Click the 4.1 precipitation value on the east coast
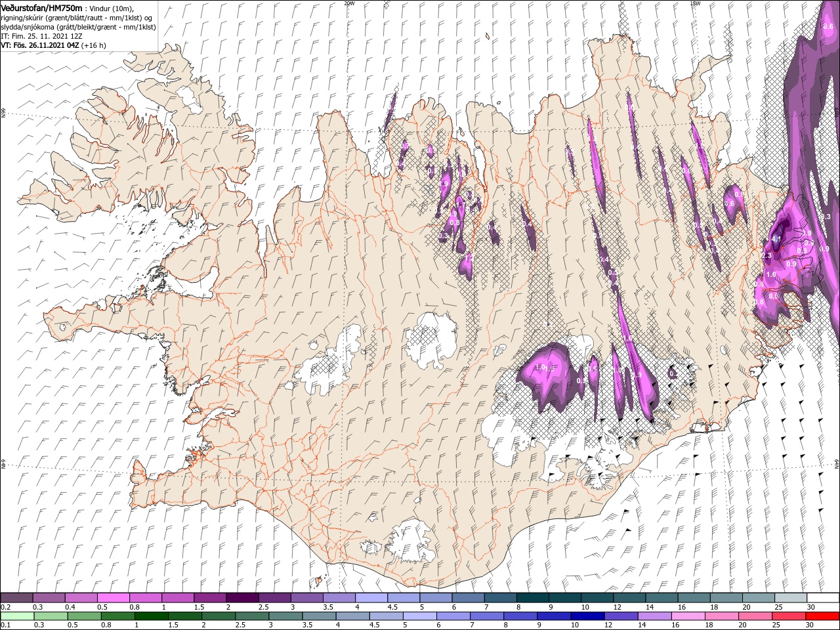This screenshot has width=840, height=630. pyautogui.click(x=776, y=239)
